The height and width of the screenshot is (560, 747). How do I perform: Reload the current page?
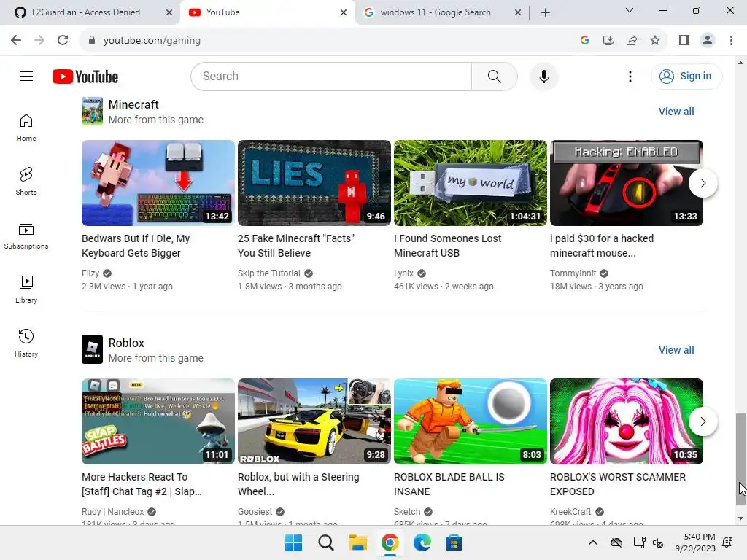tap(63, 40)
